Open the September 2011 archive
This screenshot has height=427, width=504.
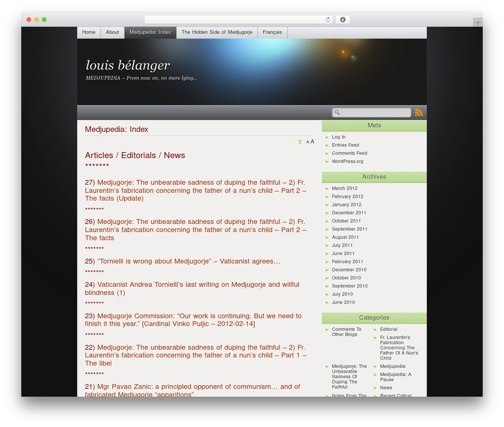click(x=350, y=229)
